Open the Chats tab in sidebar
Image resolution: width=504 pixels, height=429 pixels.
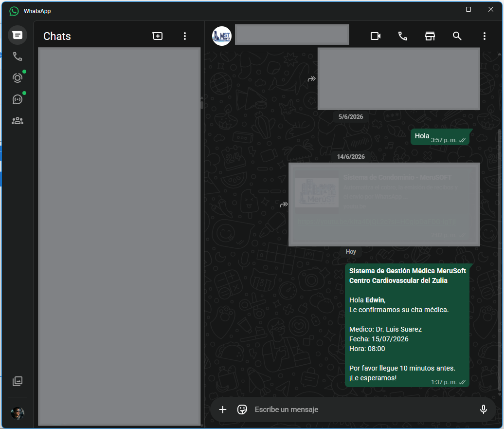[18, 35]
